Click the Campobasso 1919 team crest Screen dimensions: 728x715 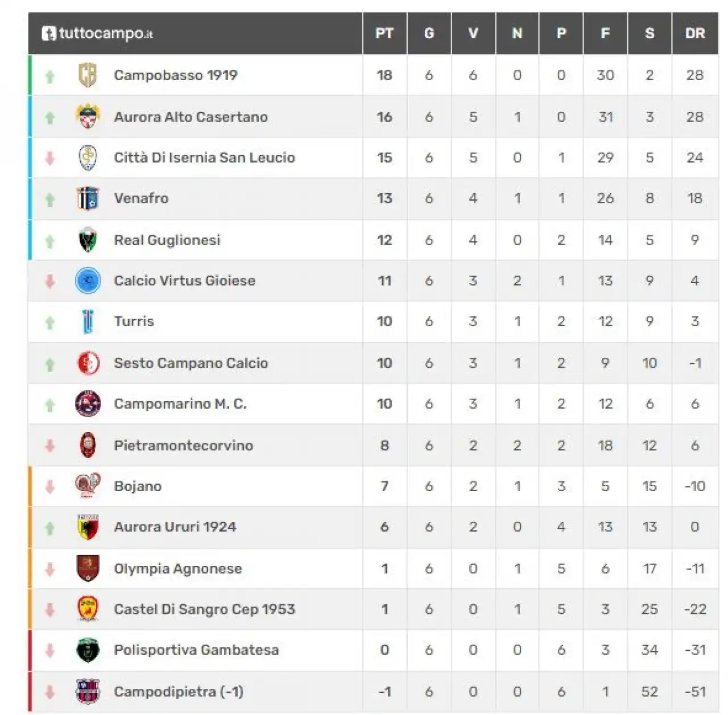(x=88, y=75)
